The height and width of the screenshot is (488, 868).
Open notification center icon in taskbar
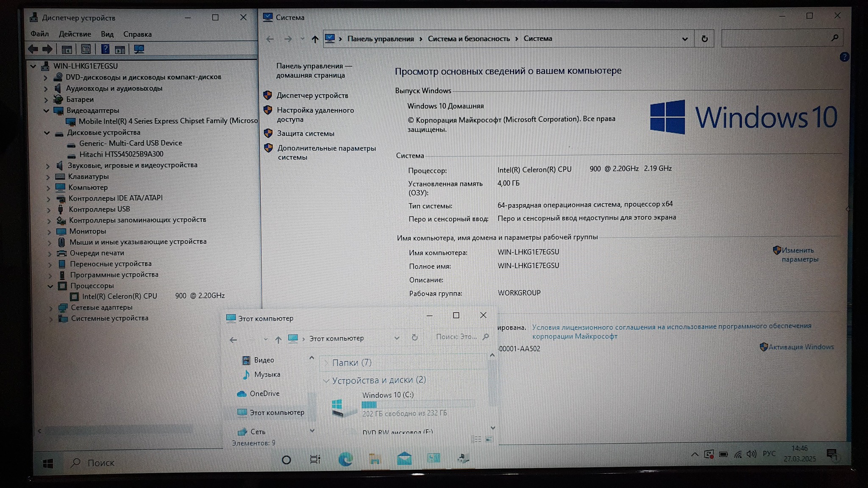832,455
